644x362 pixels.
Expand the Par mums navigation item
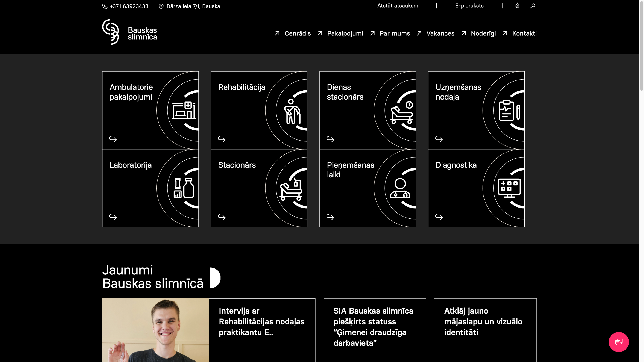coord(395,33)
